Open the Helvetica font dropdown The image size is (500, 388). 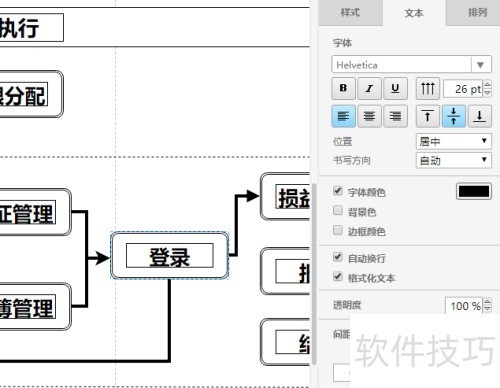411,64
